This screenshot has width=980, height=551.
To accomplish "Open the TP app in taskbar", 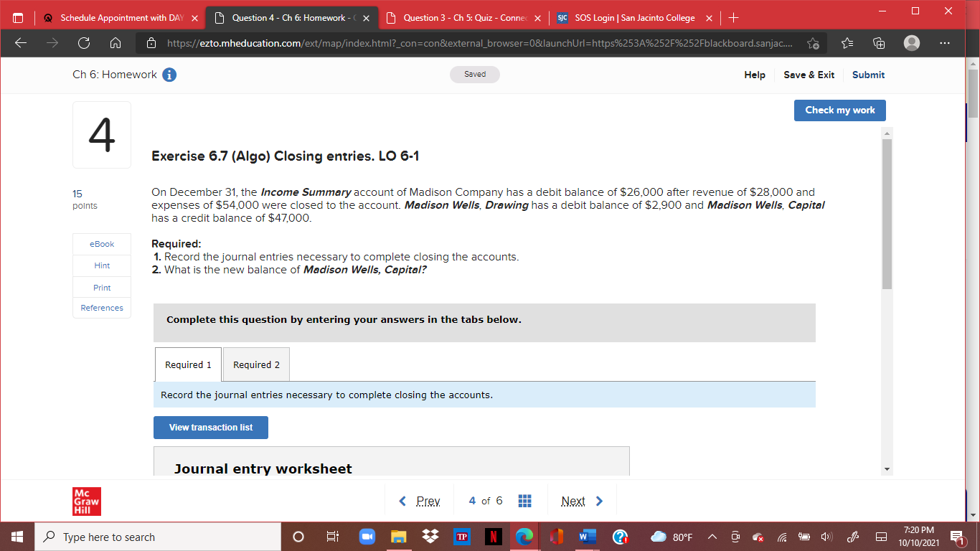I will (x=462, y=537).
